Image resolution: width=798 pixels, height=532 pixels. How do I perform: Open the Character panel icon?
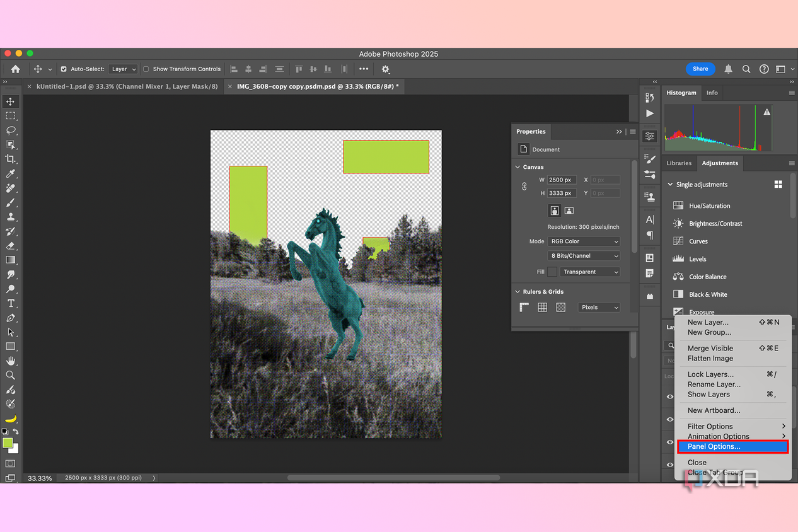pos(650,219)
